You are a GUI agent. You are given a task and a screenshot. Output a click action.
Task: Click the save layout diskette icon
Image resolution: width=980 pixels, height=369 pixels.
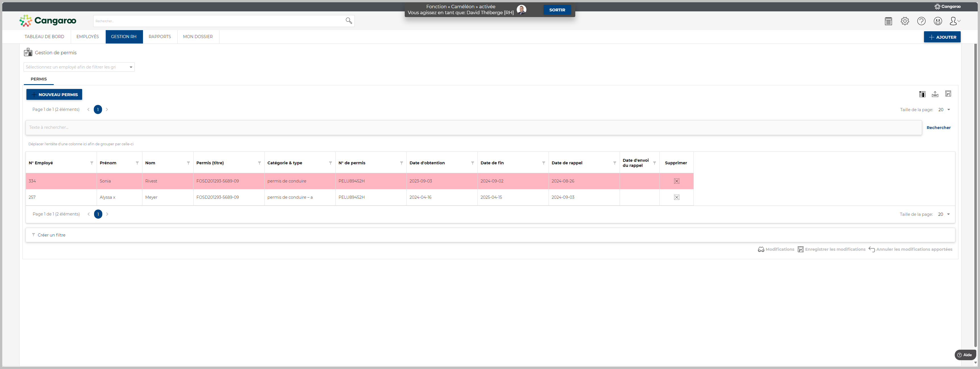point(948,94)
